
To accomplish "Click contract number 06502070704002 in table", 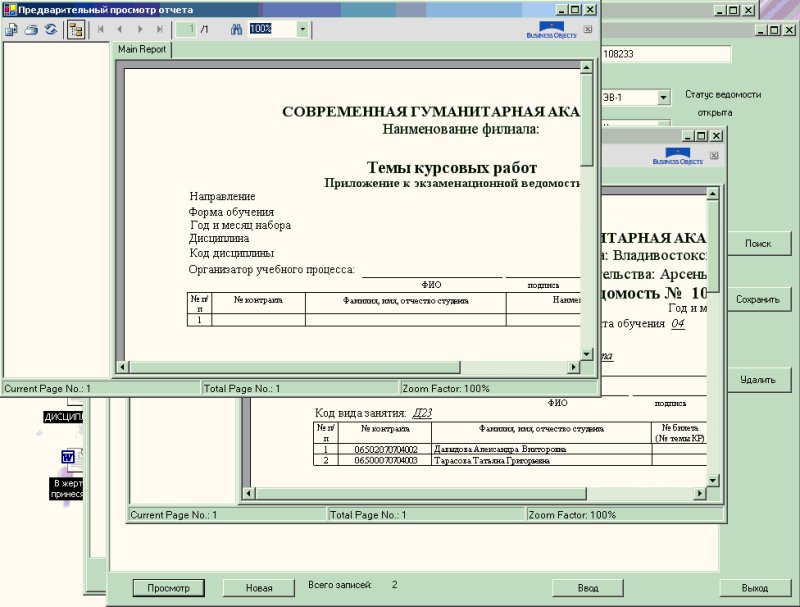I will (x=386, y=449).
